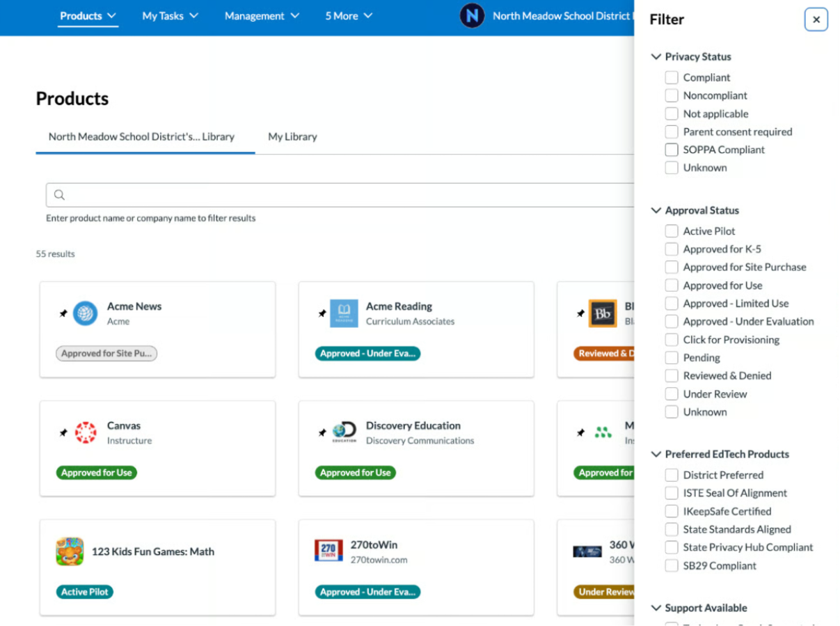Open the 5 More menu
Image resolution: width=840 pixels, height=626 pixels.
click(x=349, y=15)
